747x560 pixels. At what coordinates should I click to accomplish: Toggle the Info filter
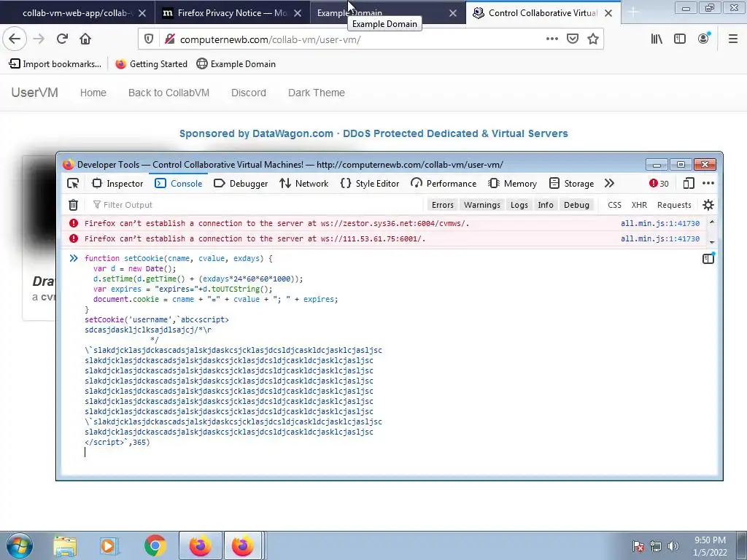(546, 205)
